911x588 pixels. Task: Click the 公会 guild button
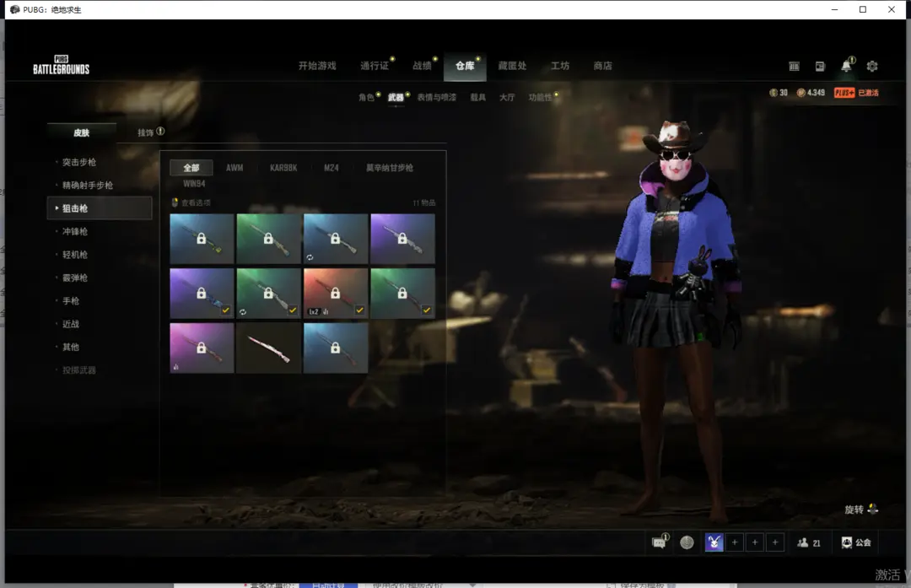(x=856, y=542)
